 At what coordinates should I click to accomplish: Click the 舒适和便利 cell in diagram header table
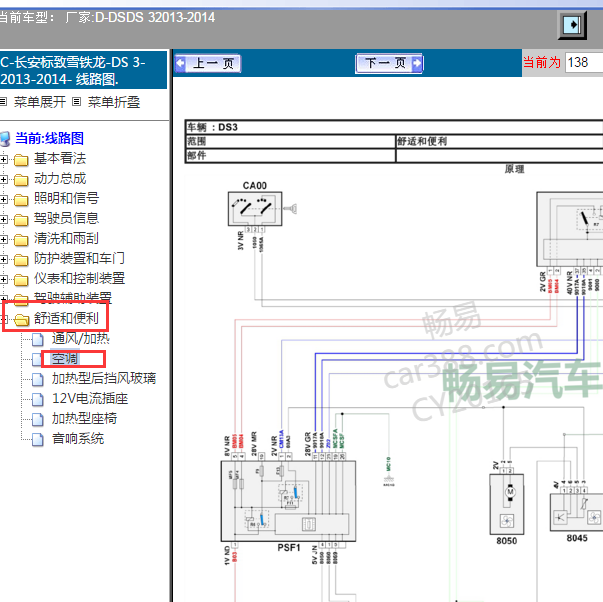[499, 141]
